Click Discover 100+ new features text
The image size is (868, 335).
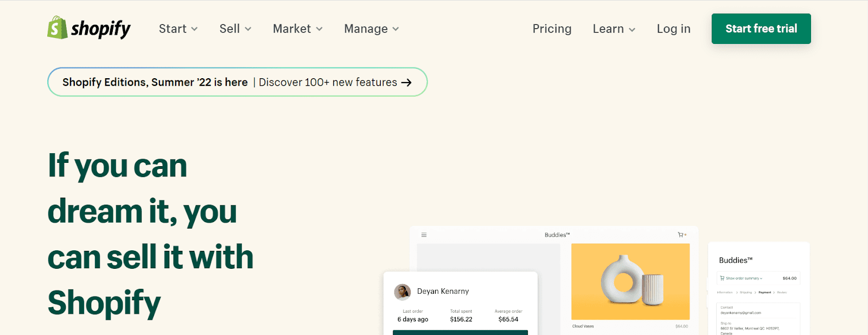pyautogui.click(x=328, y=83)
